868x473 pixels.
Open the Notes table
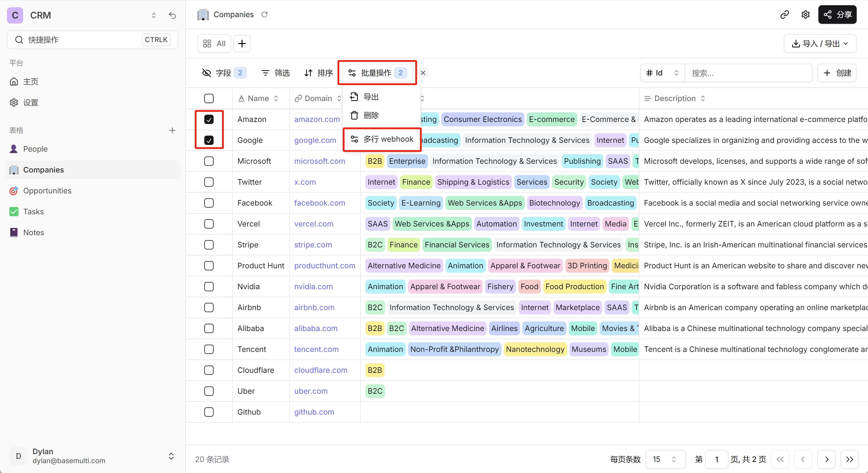[x=93, y=232]
